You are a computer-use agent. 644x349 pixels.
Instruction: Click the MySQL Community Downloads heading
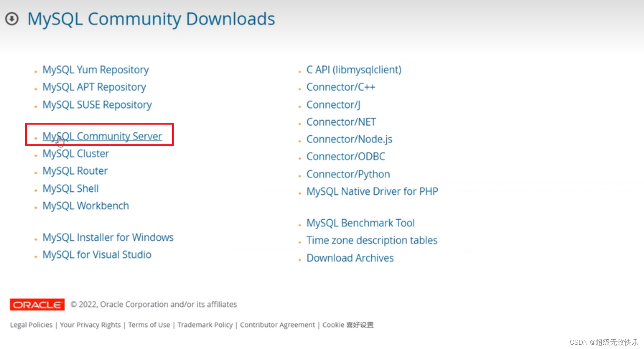coord(151,19)
